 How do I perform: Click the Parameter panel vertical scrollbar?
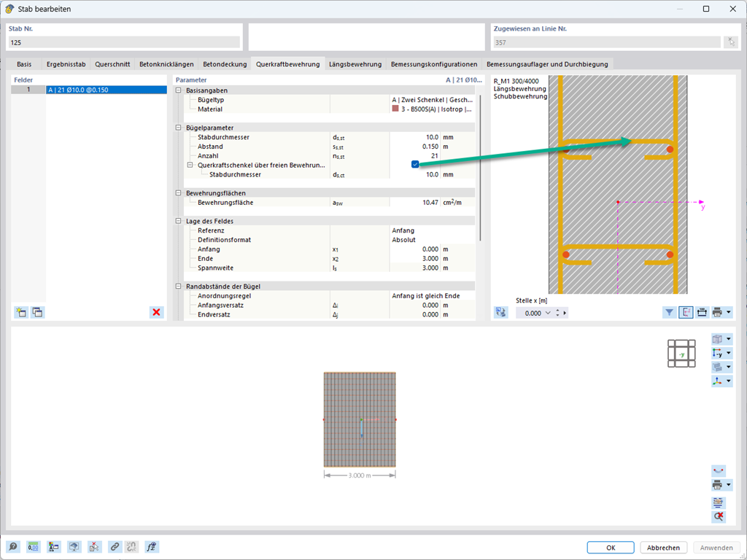point(480,167)
